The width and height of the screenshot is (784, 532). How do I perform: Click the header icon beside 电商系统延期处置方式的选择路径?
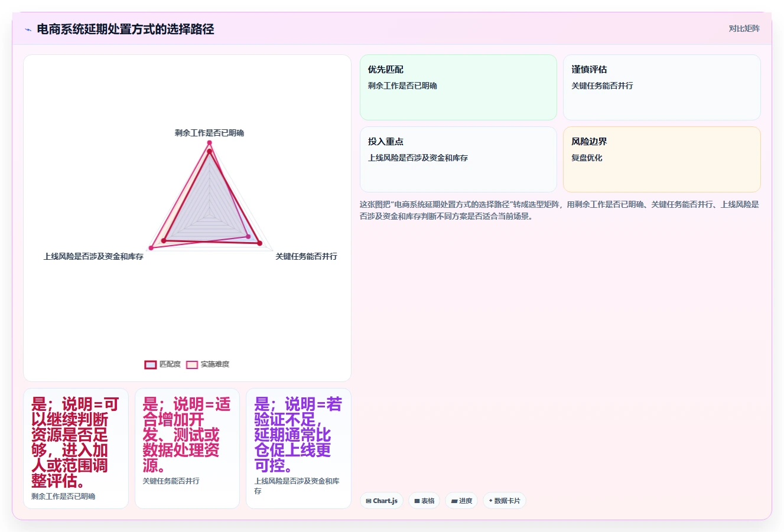(x=28, y=30)
